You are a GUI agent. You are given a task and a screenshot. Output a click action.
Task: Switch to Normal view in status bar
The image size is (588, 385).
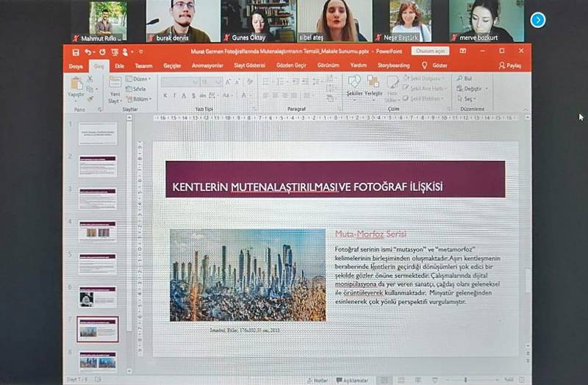pyautogui.click(x=384, y=381)
